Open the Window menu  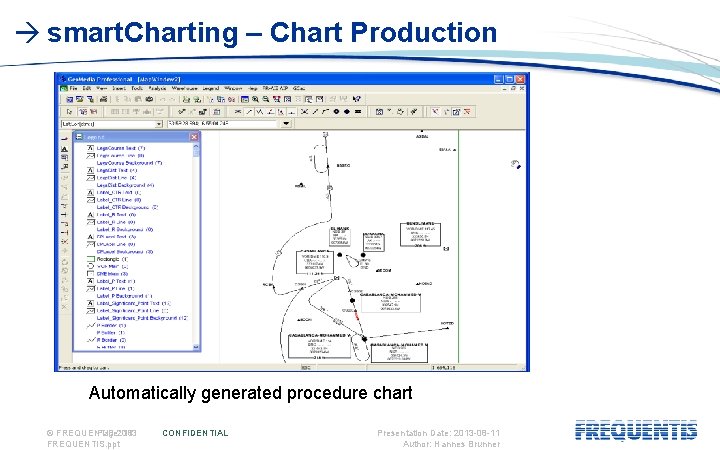click(x=233, y=88)
